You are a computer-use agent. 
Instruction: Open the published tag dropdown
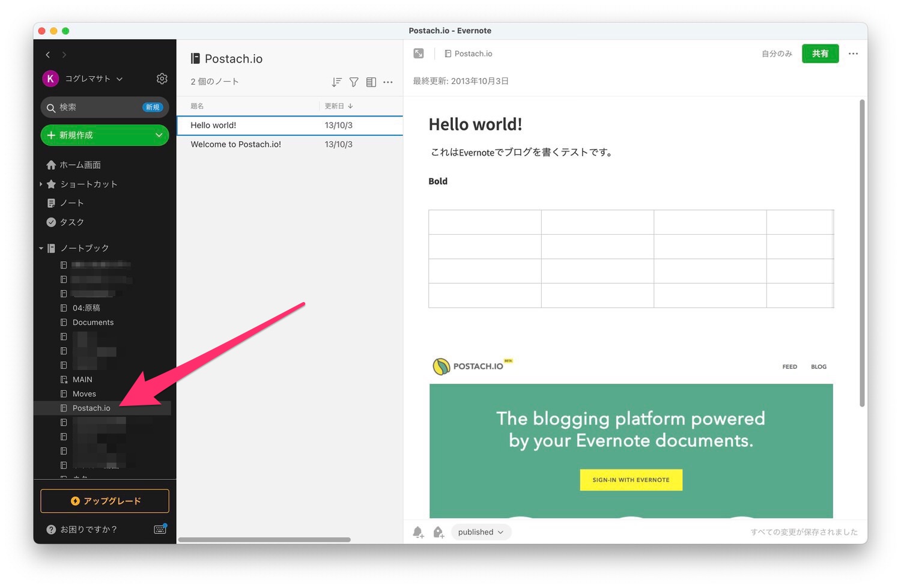tap(481, 532)
